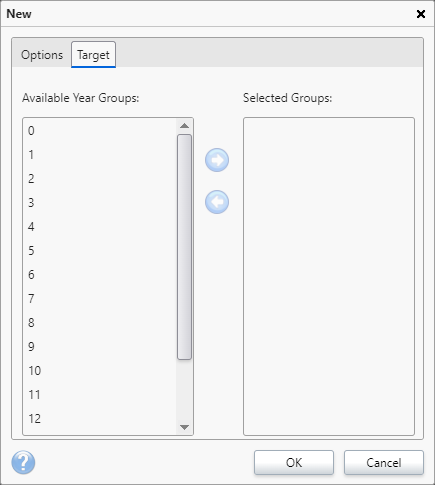Click the Cancel button

pyautogui.click(x=384, y=463)
